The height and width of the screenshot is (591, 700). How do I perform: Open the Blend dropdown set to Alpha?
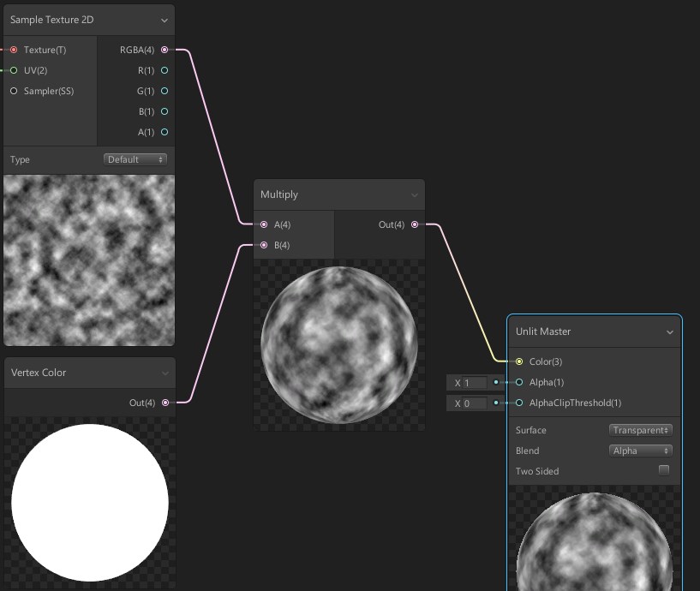[641, 451]
